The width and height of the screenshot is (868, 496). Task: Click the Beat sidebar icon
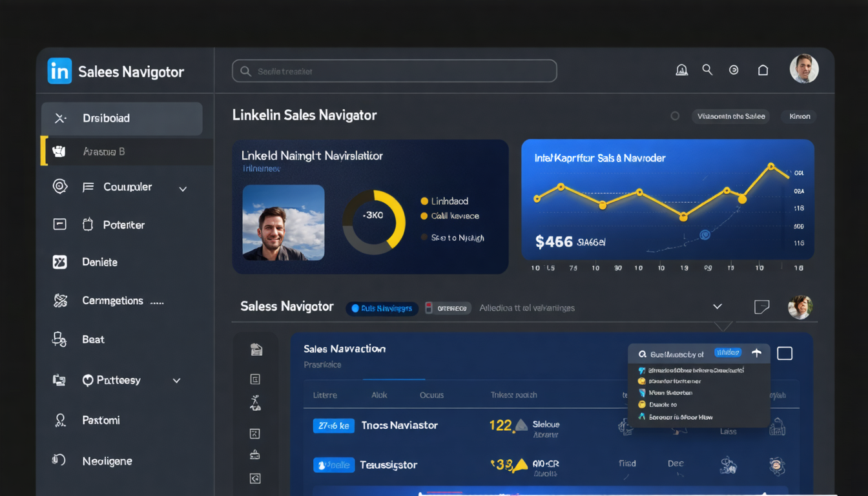[59, 339]
